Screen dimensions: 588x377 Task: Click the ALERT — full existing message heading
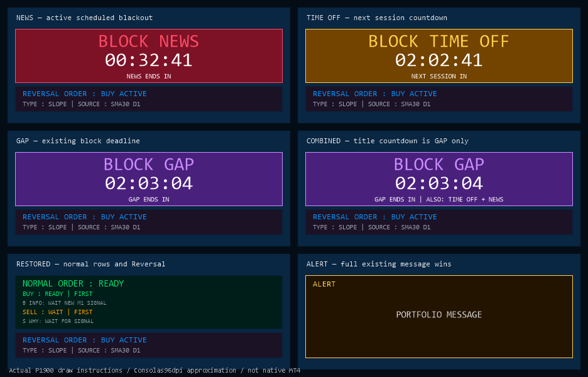(379, 264)
